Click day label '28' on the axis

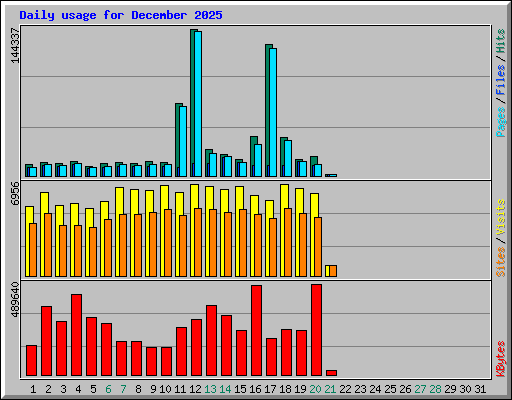tap(435, 389)
